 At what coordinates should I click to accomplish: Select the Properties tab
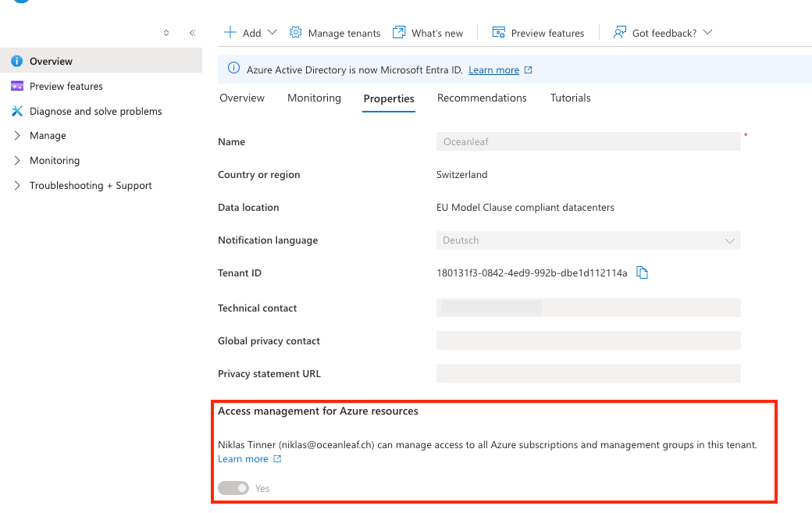click(389, 98)
